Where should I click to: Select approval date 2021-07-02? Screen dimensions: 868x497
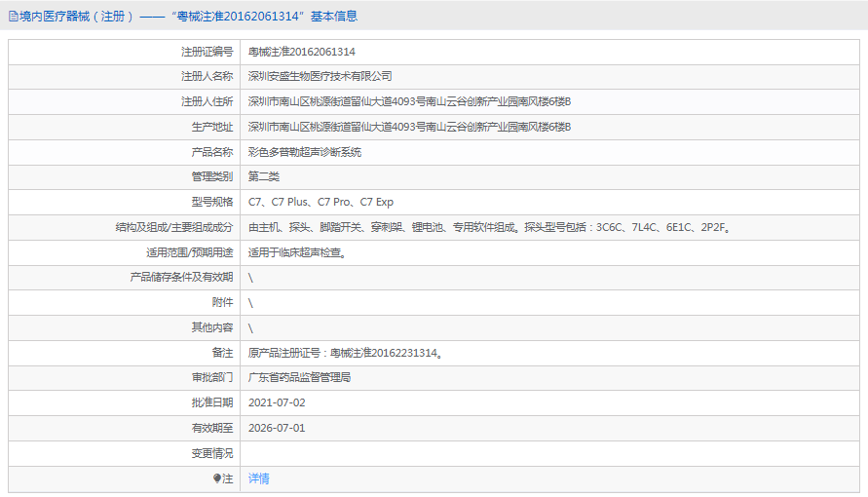277,402
